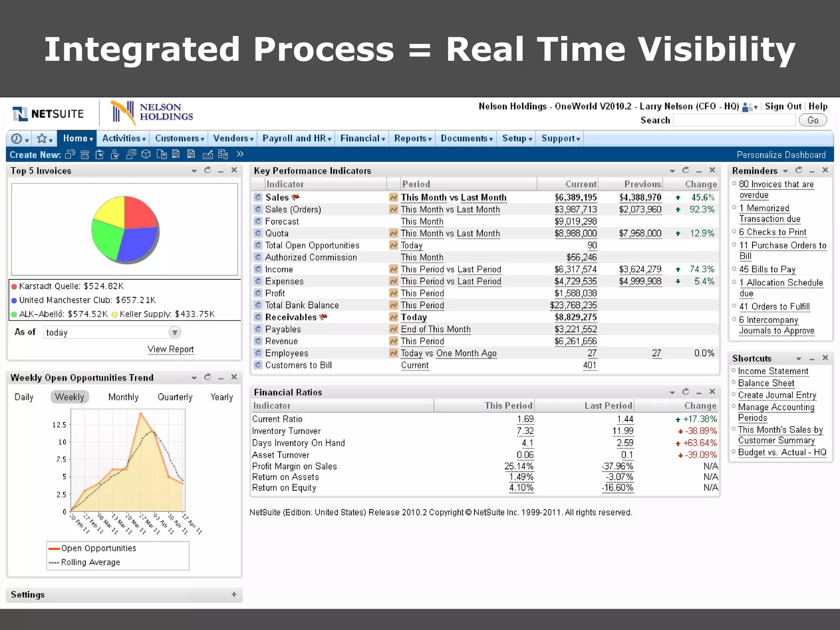This screenshot has width=840, height=630.
Task: Refresh the Weekly Open Opportunities Trend portlet
Action: click(208, 377)
